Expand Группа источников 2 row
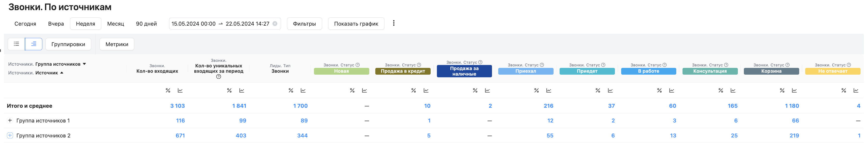Screen dimensions: 868x143 (10, 135)
